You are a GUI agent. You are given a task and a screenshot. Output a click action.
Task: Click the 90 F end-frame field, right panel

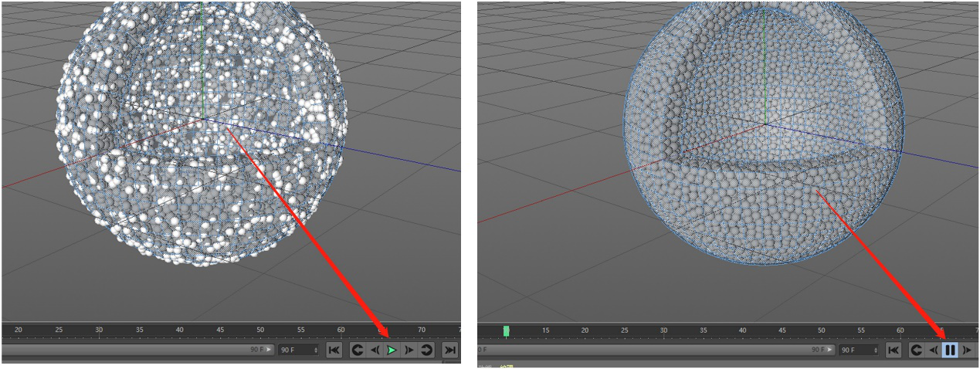coord(853,350)
